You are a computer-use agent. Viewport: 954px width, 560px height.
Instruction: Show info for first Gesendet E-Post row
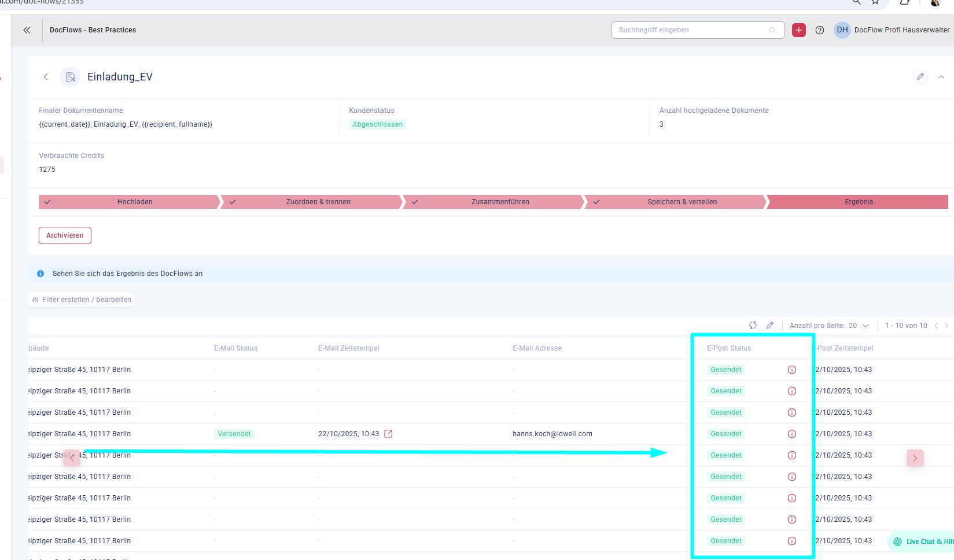(x=791, y=370)
